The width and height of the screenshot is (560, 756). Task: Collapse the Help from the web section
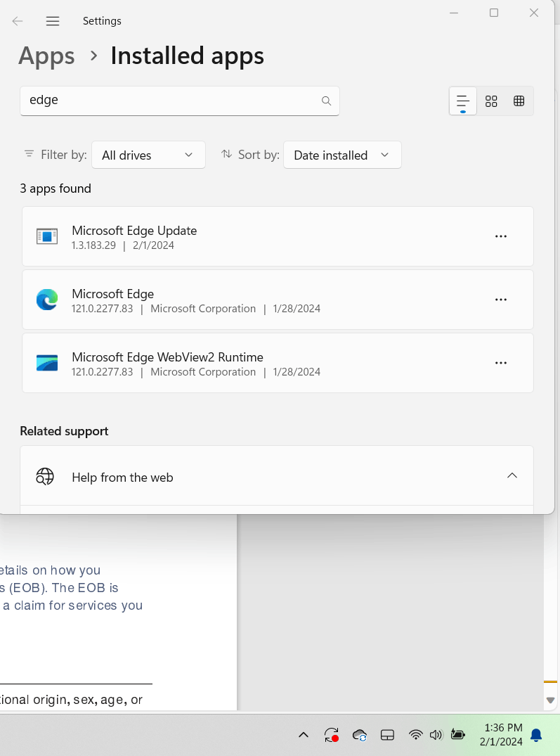512,476
